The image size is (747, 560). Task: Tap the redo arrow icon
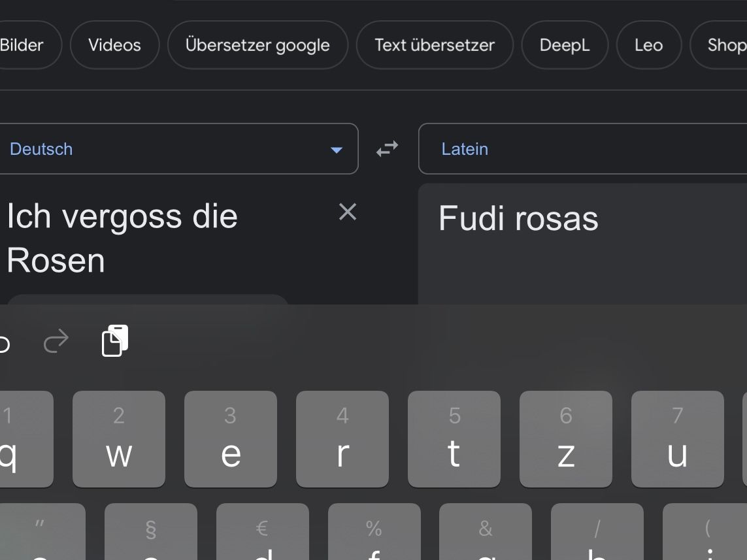point(56,340)
